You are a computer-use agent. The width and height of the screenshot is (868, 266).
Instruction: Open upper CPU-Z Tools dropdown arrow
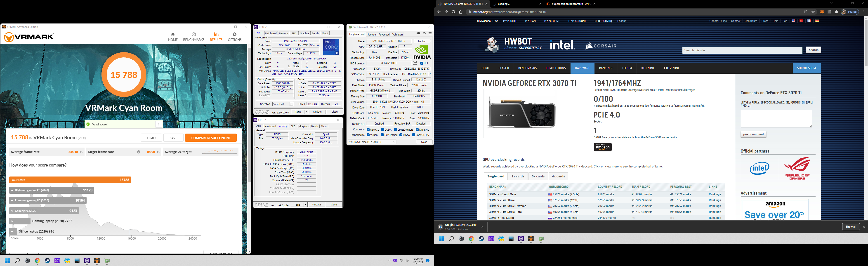pos(306,112)
